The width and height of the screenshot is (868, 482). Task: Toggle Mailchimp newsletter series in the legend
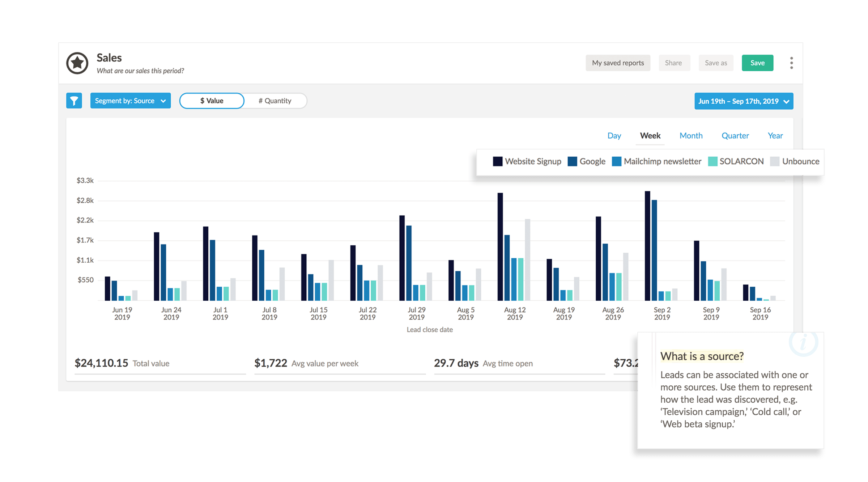(x=657, y=161)
